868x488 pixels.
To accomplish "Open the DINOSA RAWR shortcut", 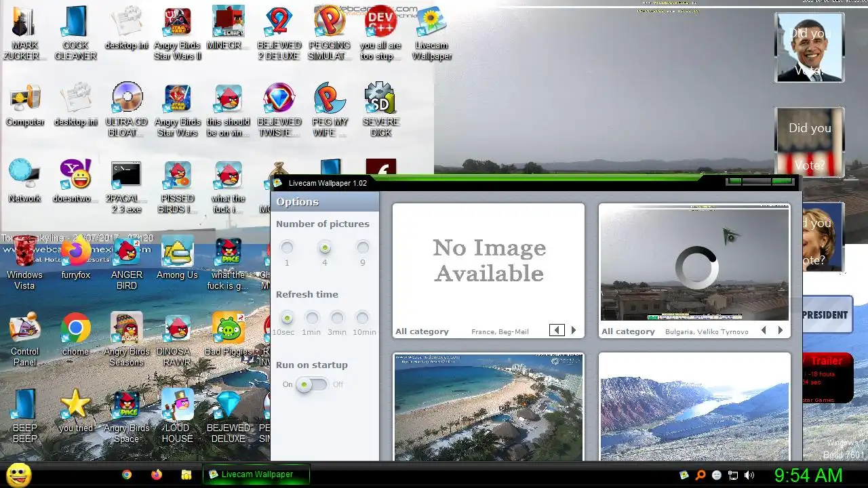I will 177,339.
